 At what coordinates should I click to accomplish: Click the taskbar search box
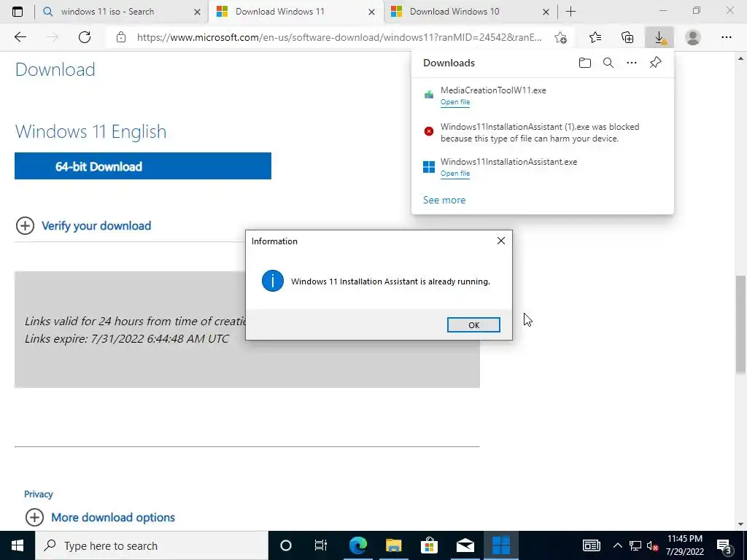[152, 545]
